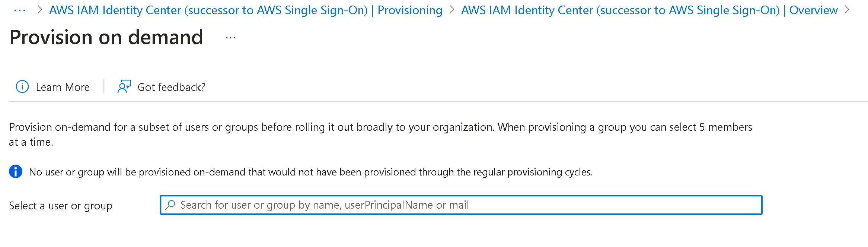Image resolution: width=868 pixels, height=247 pixels.
Task: Click the "No user or group" notice text
Action: click(x=311, y=172)
